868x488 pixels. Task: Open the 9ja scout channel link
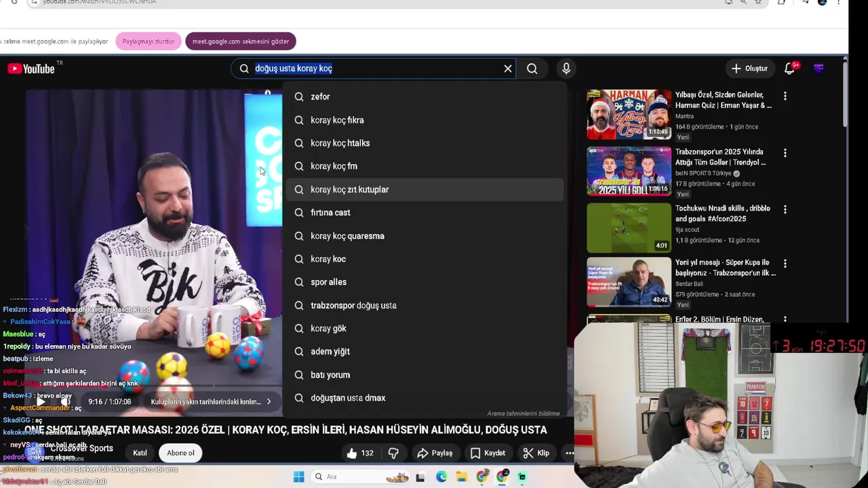click(x=688, y=230)
